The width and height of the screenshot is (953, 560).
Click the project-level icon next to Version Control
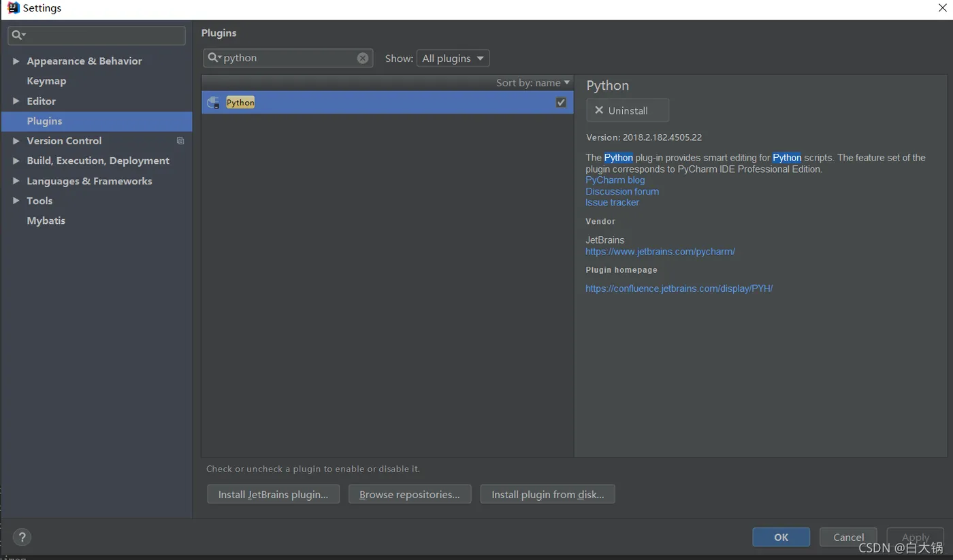180,141
